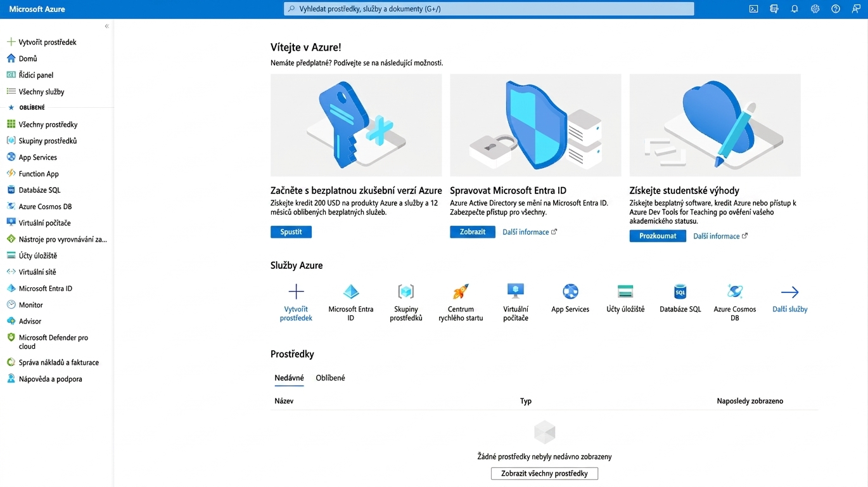Open Nápověda a podpora sidebar icon
Screen dimensions: 868x487
pyautogui.click(x=11, y=379)
